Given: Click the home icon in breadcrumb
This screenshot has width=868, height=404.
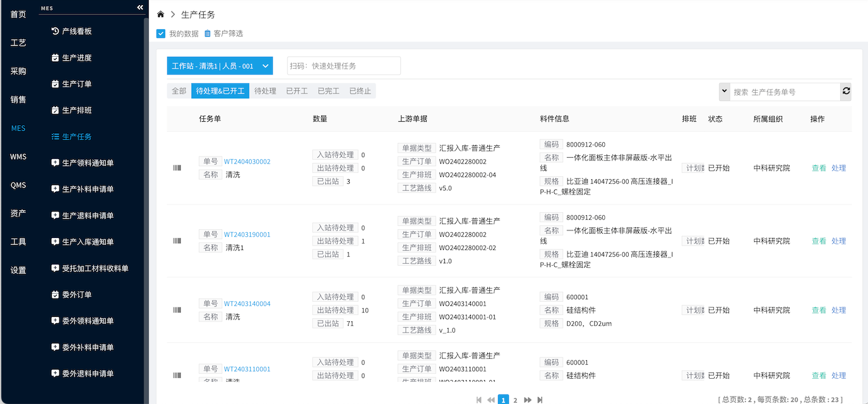Looking at the screenshot, I should [x=161, y=14].
